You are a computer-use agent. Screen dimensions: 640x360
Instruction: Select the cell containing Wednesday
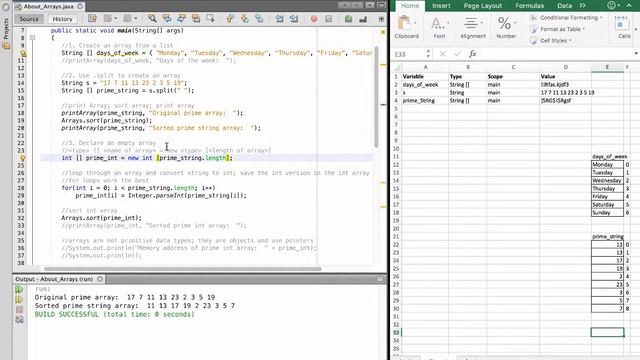[x=607, y=181]
